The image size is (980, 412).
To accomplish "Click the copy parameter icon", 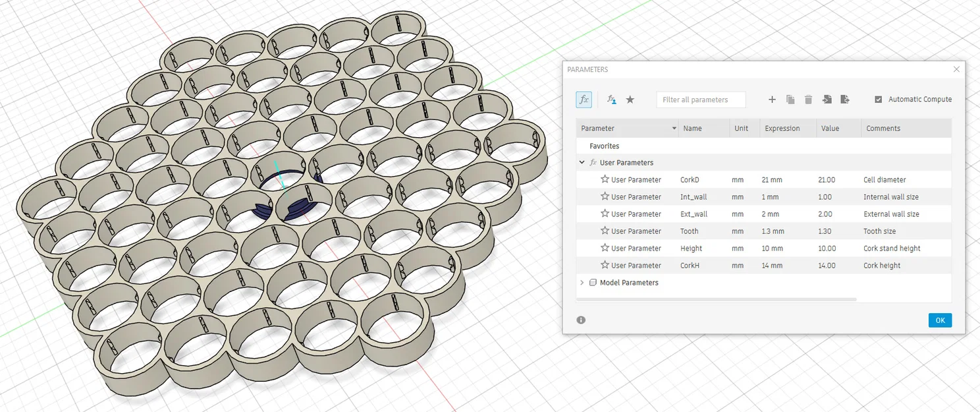I will pyautogui.click(x=790, y=100).
